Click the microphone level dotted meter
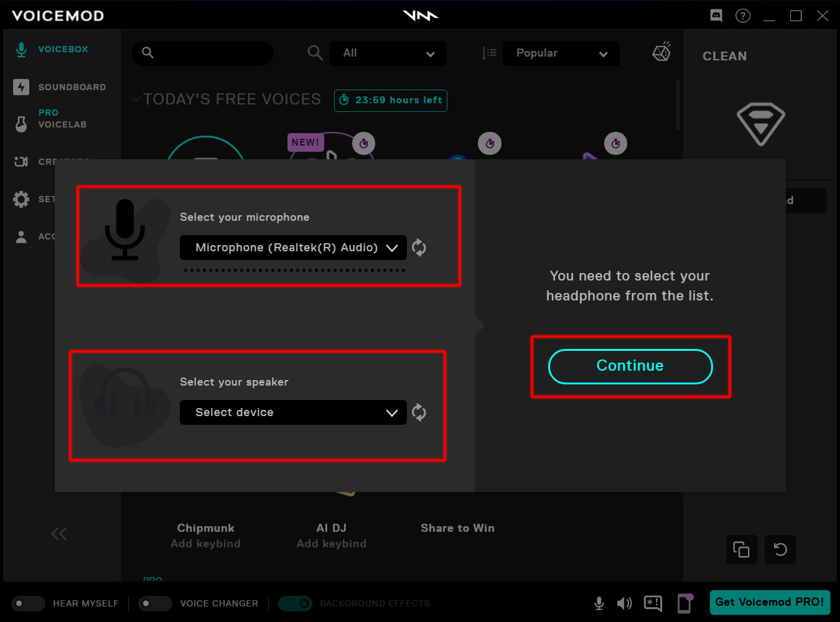 pos(295,270)
